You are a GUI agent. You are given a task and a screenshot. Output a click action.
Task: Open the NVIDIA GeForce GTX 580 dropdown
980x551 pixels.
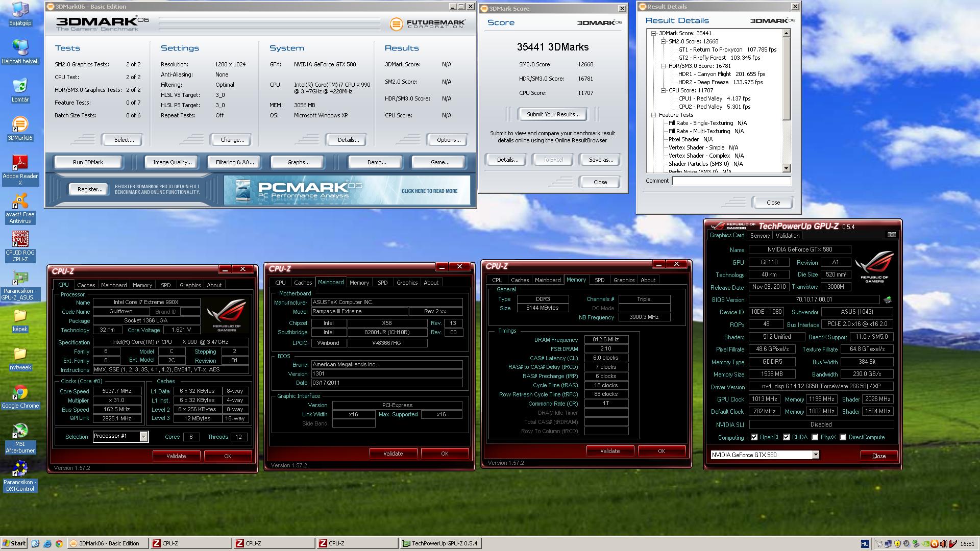(815, 455)
